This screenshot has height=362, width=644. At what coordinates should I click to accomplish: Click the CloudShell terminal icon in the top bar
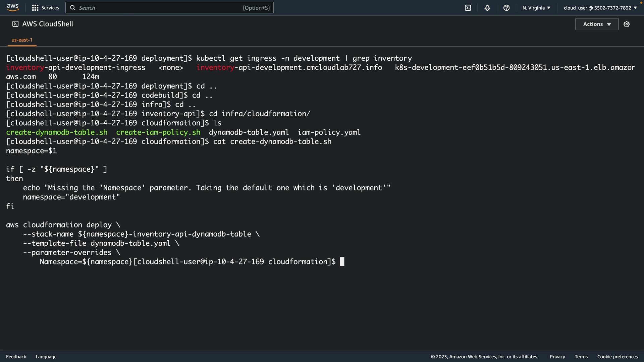[468, 8]
